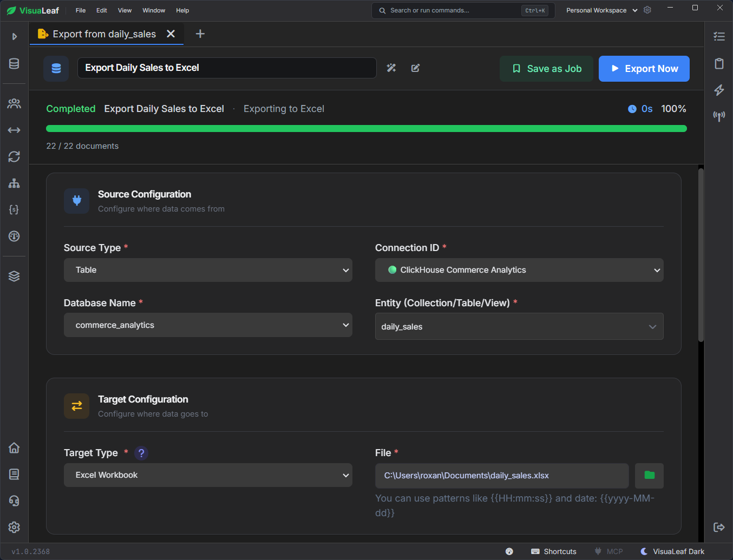Open the Source Type dropdown
This screenshot has height=560, width=733.
coord(208,270)
